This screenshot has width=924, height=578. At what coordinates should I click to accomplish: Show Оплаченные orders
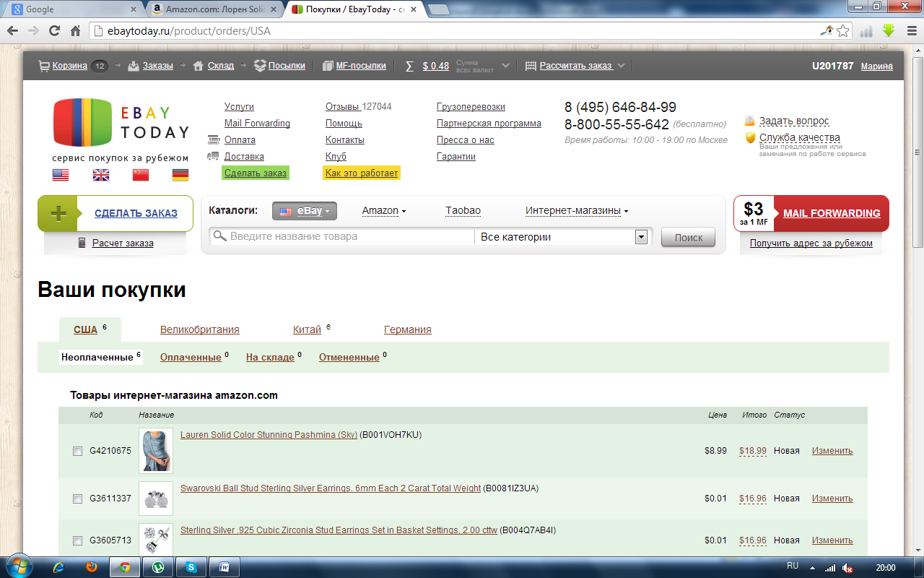191,357
